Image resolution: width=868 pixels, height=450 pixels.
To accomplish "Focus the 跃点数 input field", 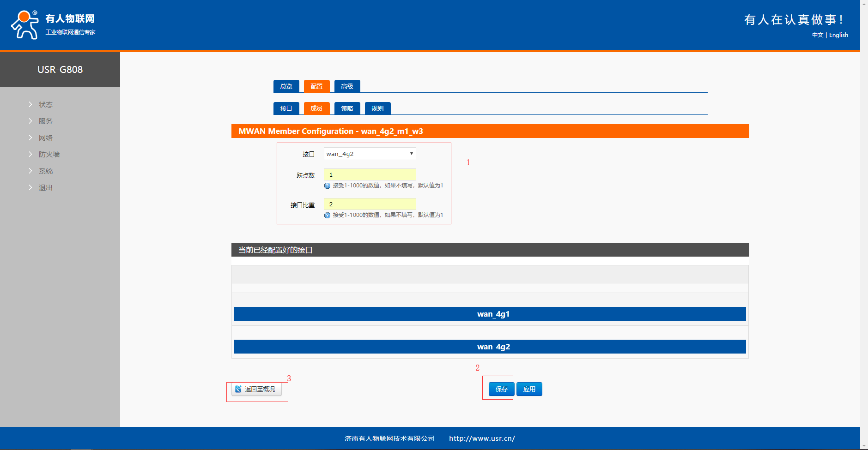I will 370,174.
